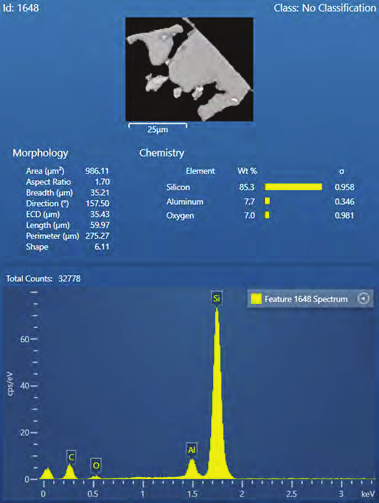Click the 'Morphology' heading
379x503 pixels.
40,153
